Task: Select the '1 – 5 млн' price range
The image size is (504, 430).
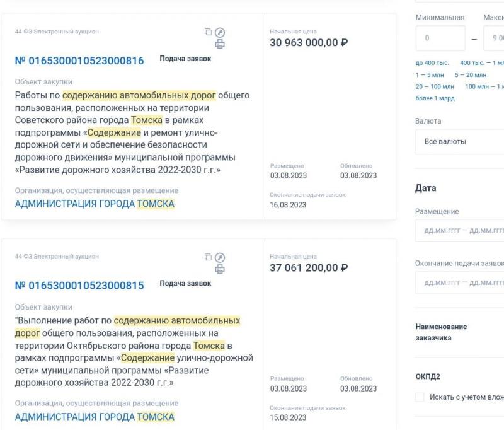Action: (x=430, y=74)
